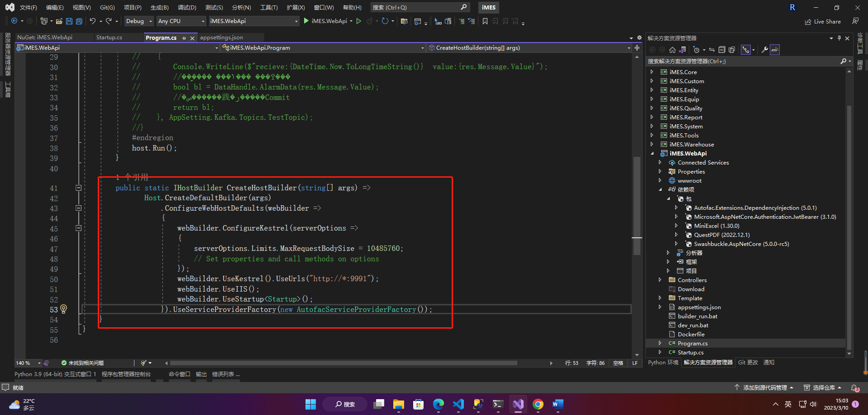The image size is (868, 415).
Task: Navigate backward with the blue back arrow
Action: pyautogui.click(x=14, y=21)
